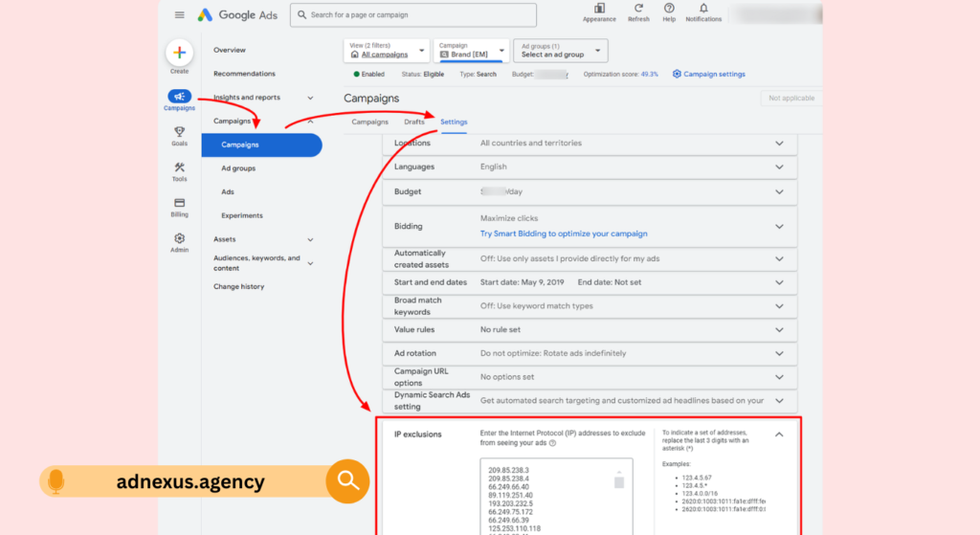Expand the Budget setting row

(779, 191)
